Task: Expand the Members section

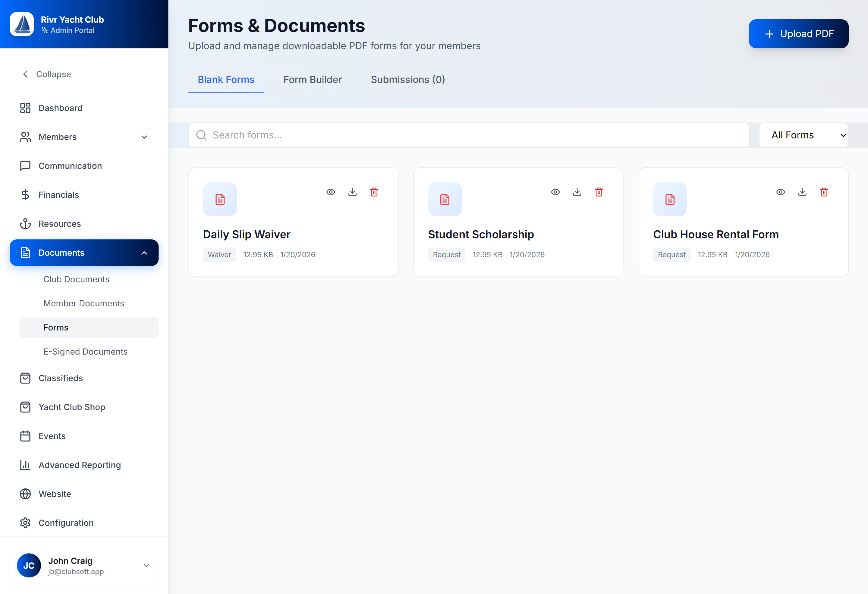Action: pyautogui.click(x=144, y=137)
